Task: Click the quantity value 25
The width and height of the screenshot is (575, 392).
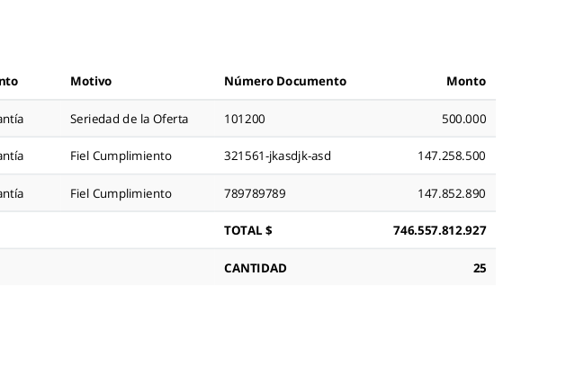Action: pyautogui.click(x=479, y=268)
